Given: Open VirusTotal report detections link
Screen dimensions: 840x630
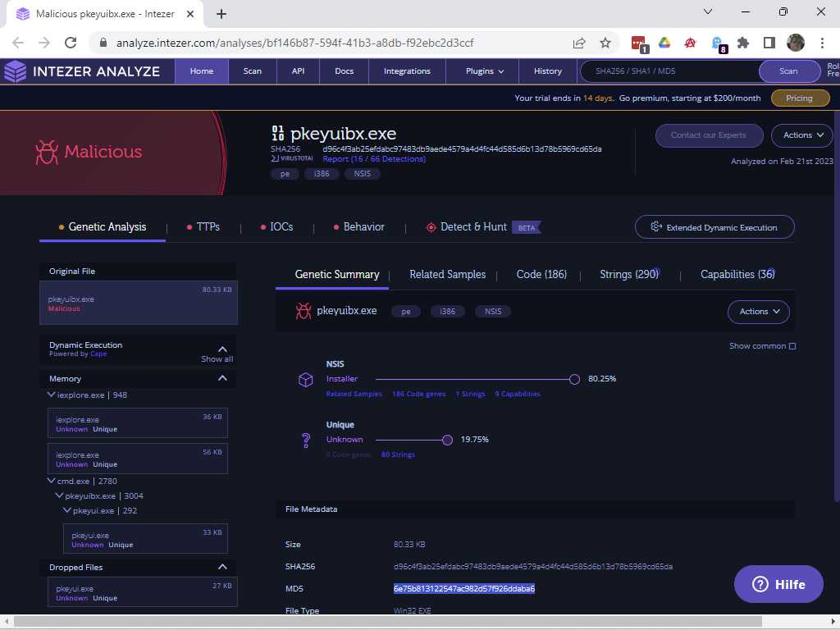Looking at the screenshot, I should click(373, 159).
